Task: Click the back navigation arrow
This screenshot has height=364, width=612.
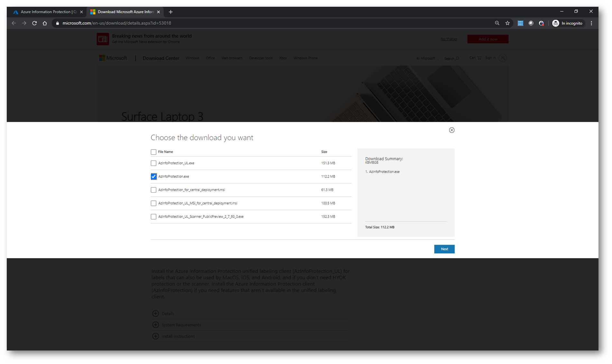Action: tap(14, 23)
